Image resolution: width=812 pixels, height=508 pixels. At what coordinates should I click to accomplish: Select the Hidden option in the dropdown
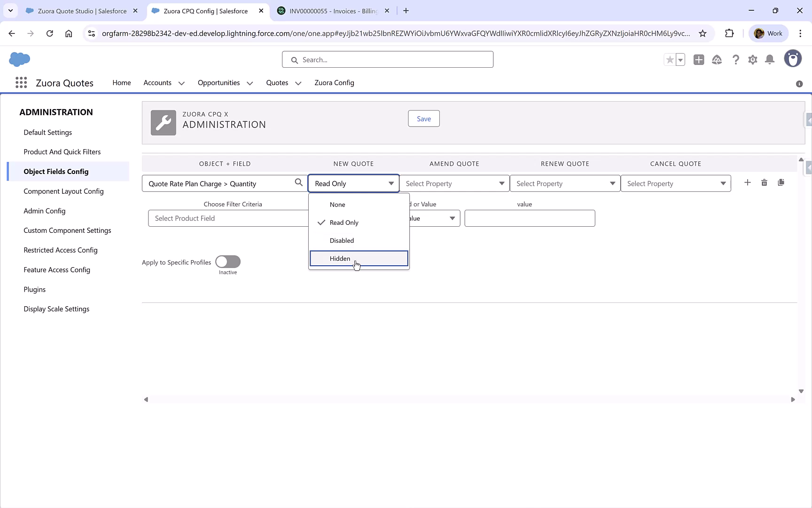[340, 258]
